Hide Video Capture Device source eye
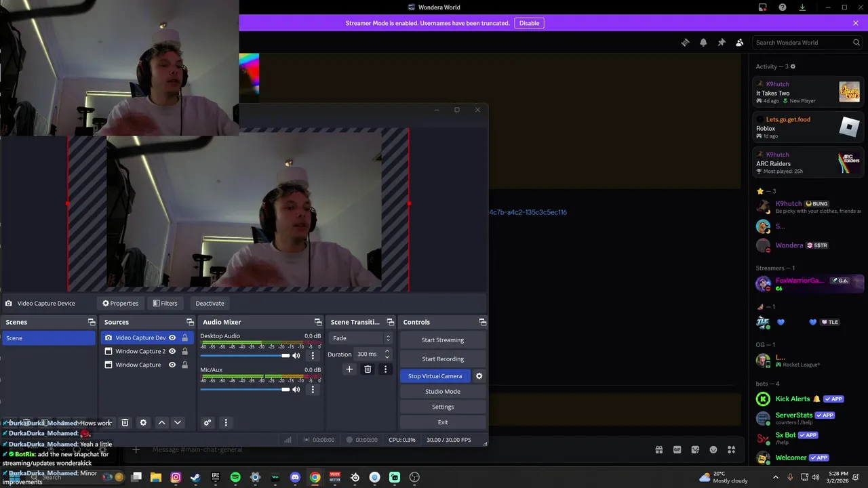The image size is (868, 488). [x=172, y=338]
